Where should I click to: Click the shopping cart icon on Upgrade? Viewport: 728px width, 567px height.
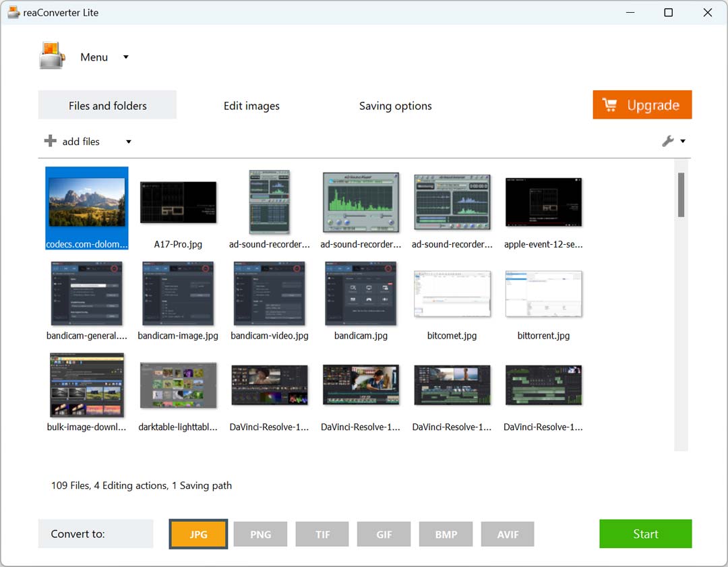(609, 105)
